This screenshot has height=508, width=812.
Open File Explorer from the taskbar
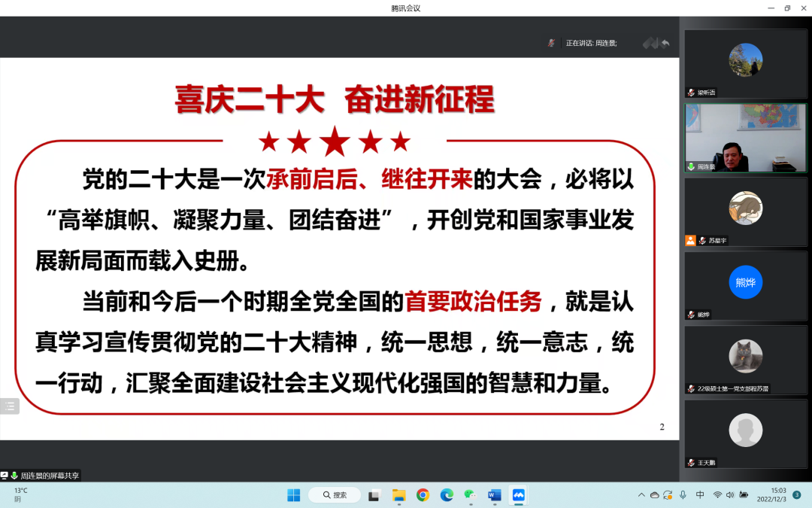pos(398,494)
